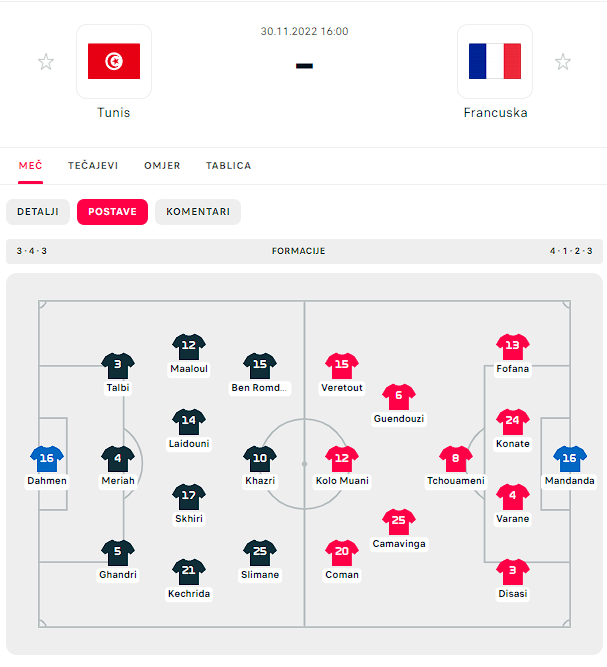The image size is (607, 667).
Task: Select goalkeeper Mandanda's blue jersey
Action: coord(570,459)
